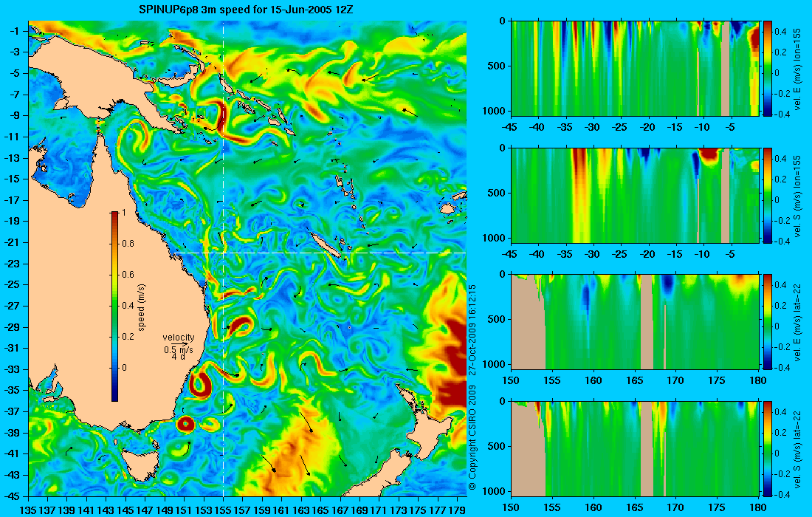Click the "vel. E (m/s) lat=-22" label

click(798, 323)
